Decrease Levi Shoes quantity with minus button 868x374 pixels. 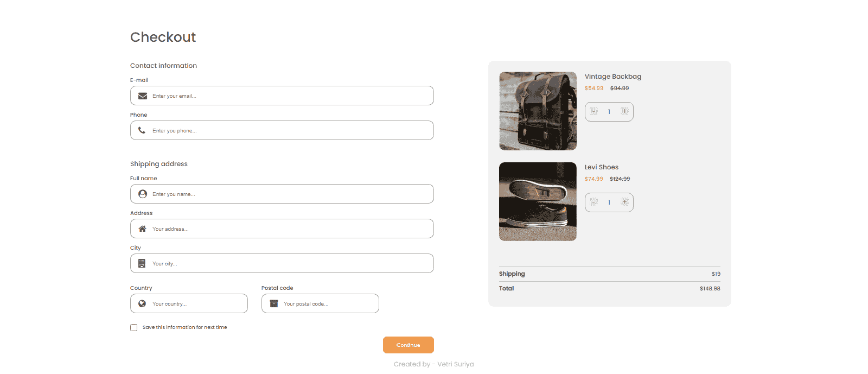(594, 202)
